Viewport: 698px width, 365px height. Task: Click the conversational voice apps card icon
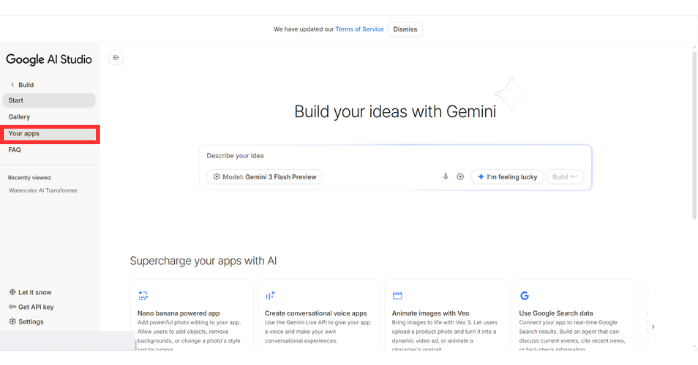[x=270, y=296]
